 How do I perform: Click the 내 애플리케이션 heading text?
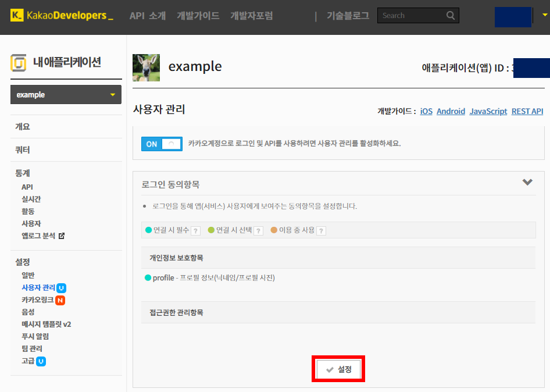pyautogui.click(x=67, y=62)
